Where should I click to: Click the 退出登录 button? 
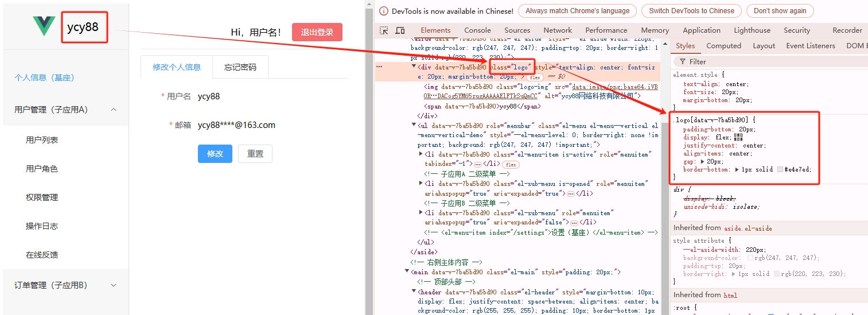click(317, 32)
